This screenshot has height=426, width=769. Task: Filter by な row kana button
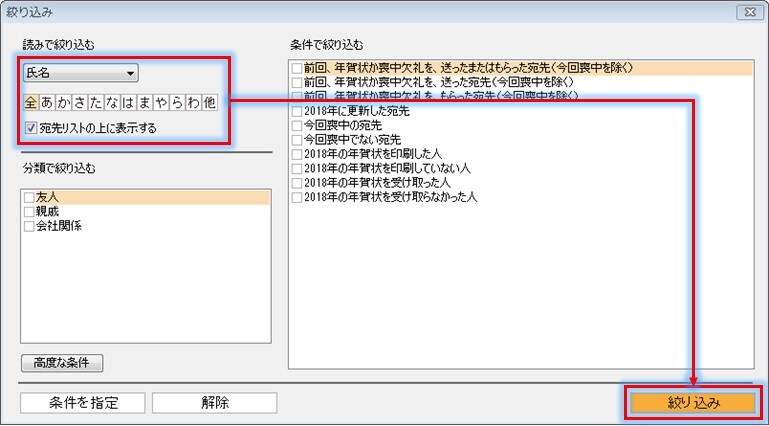tap(112, 102)
